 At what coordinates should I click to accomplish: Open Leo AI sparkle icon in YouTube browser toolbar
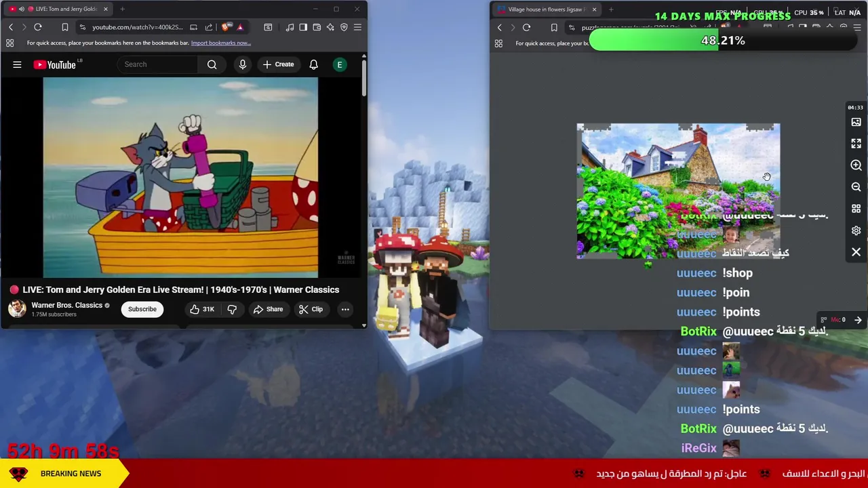click(x=330, y=27)
